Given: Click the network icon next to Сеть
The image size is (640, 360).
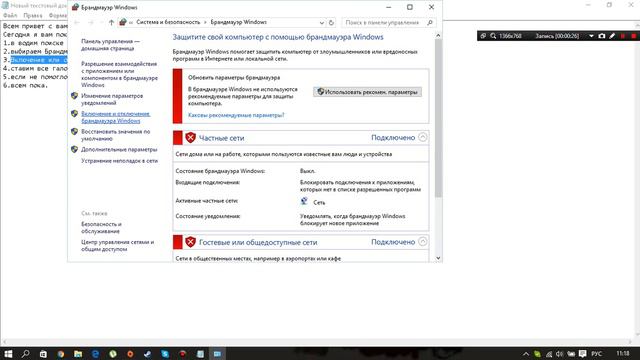Looking at the screenshot, I should 304,201.
